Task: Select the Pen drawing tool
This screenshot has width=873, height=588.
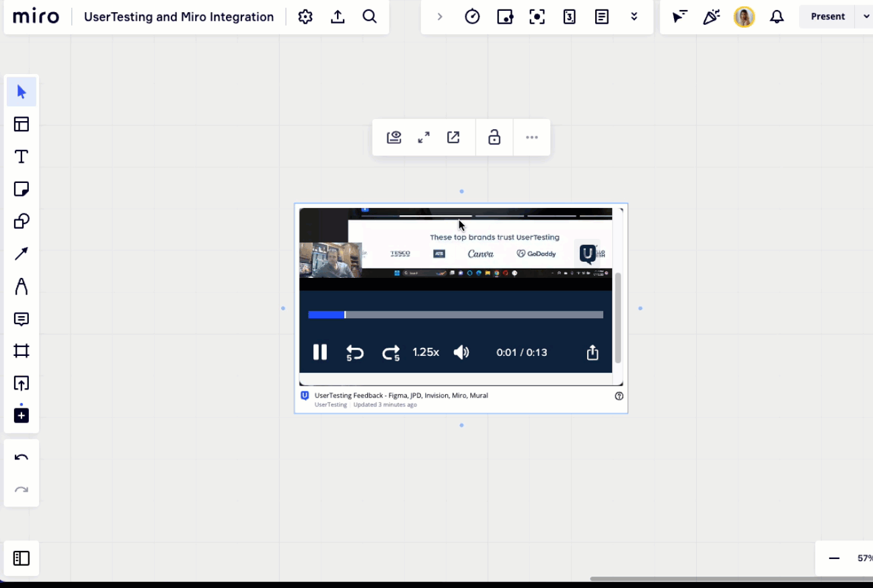Action: pos(22,286)
